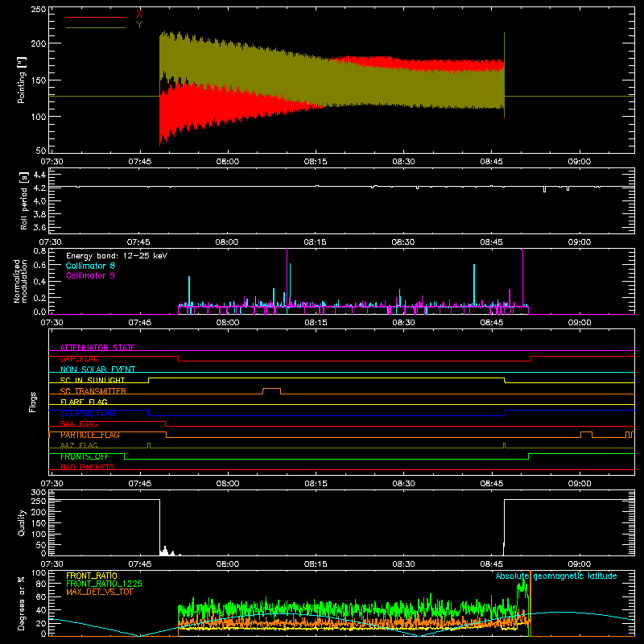
Task: Click the SC_TRANSMITTER raised pulse in Flags plot
Action: pos(272,390)
